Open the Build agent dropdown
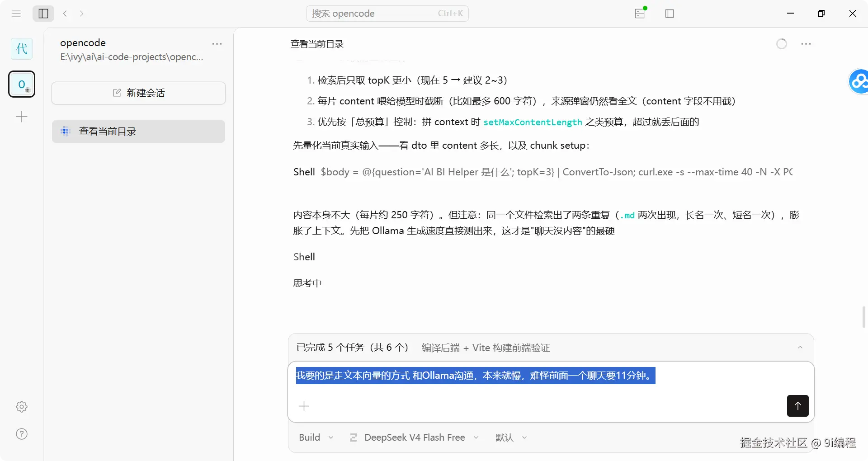868x461 pixels. tap(316, 437)
